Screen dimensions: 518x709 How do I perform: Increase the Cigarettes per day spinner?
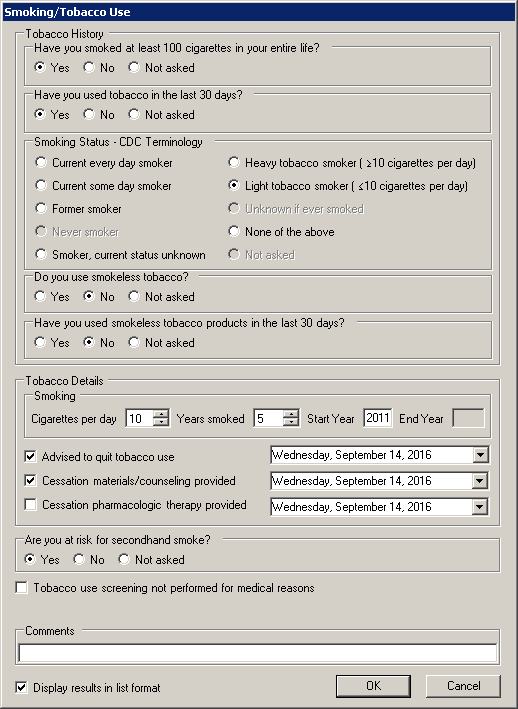pos(160,414)
